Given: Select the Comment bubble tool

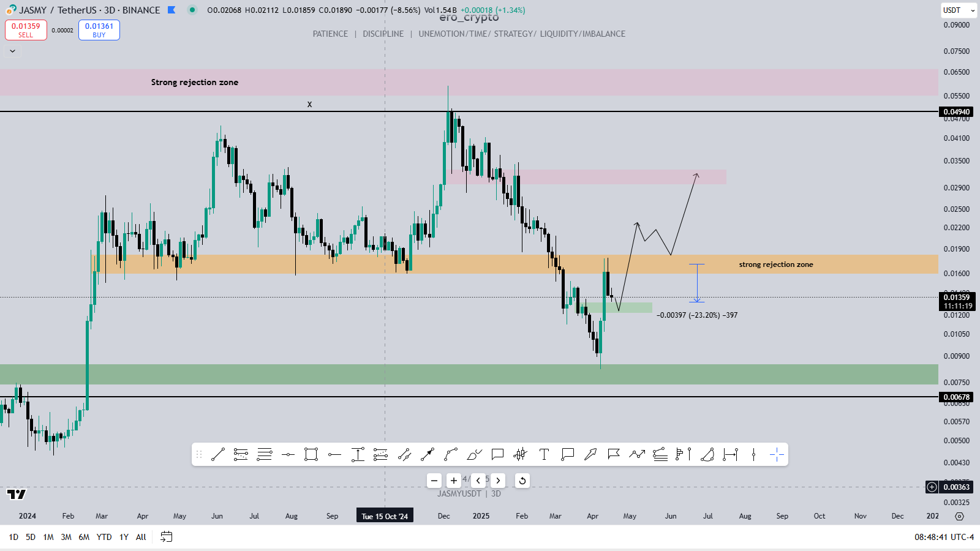Looking at the screenshot, I should pos(497,454).
